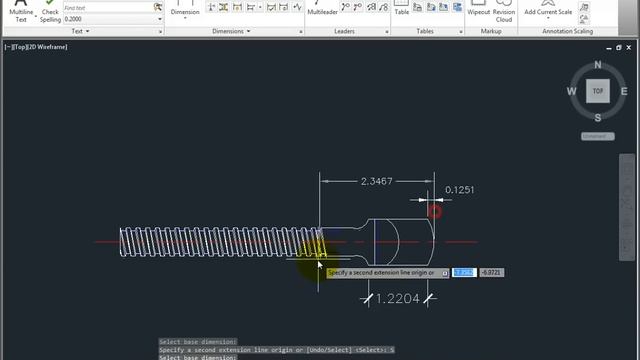
Task: Open the Unnamed UCS dropdown below ViewCube
Action: coord(598,136)
